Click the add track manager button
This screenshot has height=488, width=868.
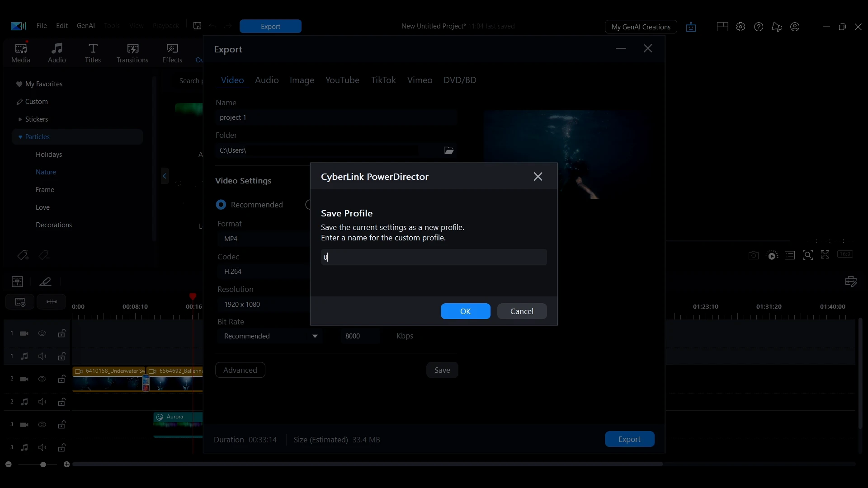[x=20, y=302]
